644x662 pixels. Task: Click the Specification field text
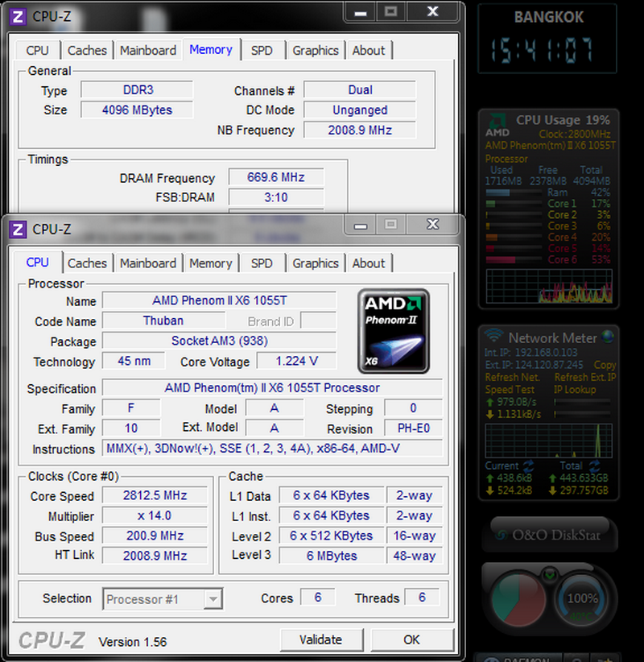[x=272, y=387]
